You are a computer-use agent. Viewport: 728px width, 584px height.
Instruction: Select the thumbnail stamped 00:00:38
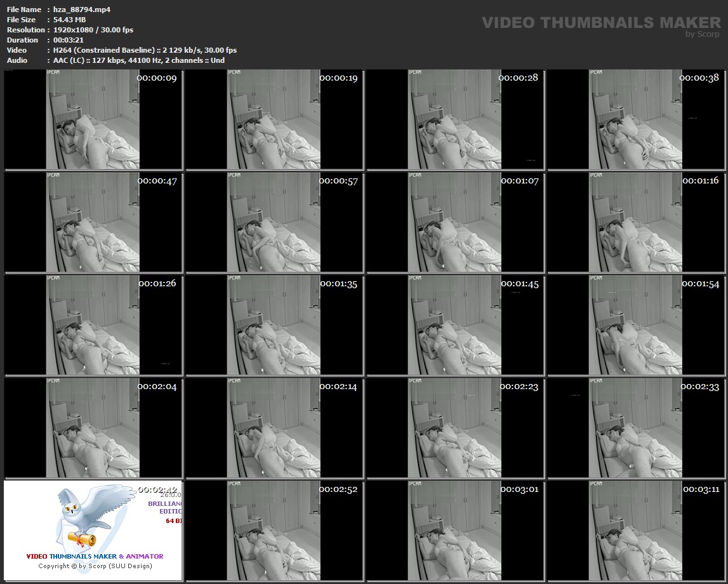click(636, 119)
